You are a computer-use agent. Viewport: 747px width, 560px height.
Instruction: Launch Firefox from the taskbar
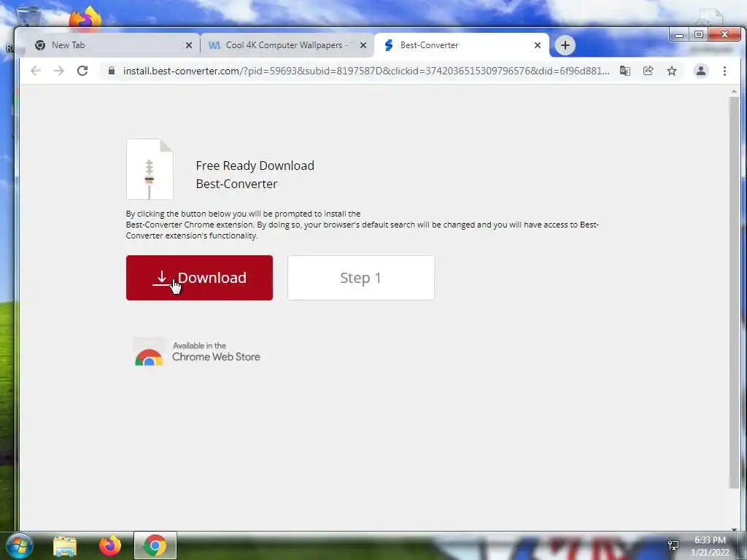point(109,545)
